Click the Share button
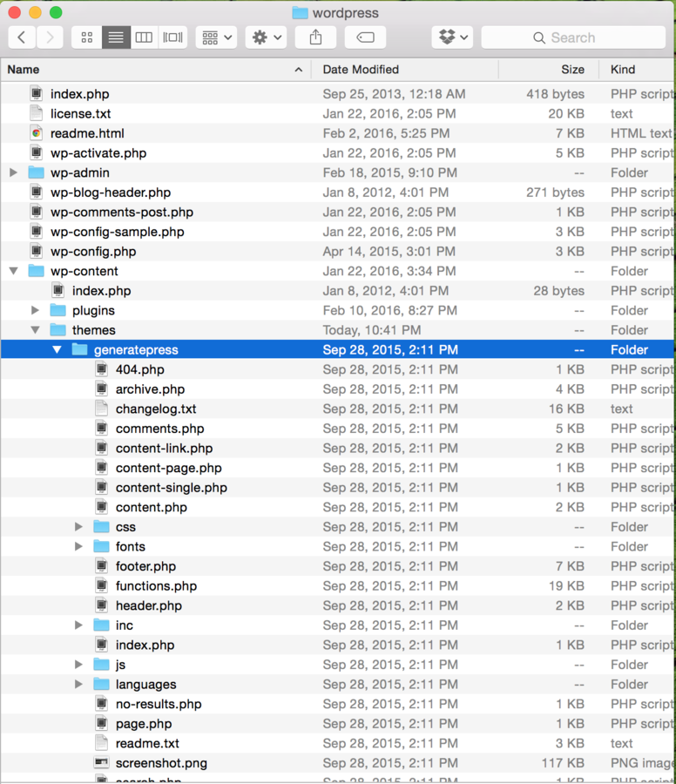676x784 pixels. pos(315,37)
